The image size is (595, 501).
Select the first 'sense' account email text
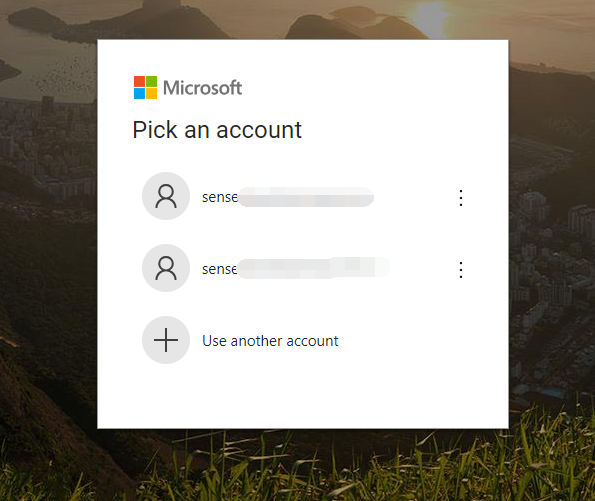coord(288,197)
